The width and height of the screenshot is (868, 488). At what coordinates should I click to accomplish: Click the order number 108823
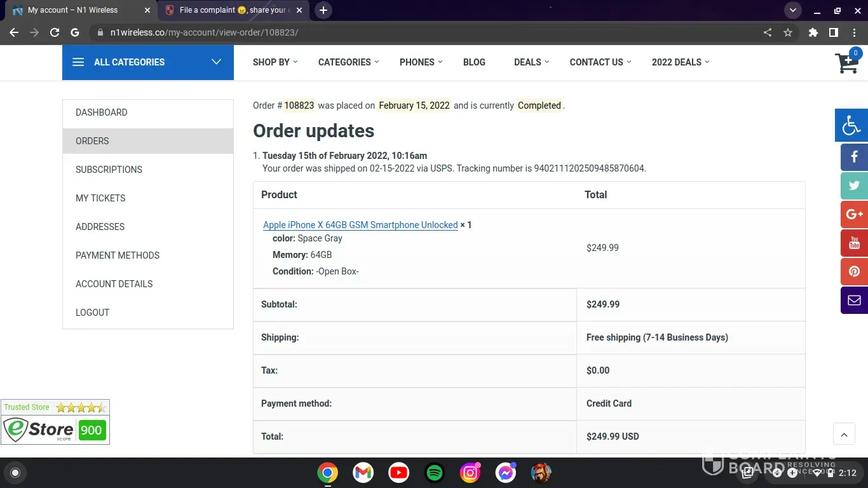pyautogui.click(x=299, y=105)
